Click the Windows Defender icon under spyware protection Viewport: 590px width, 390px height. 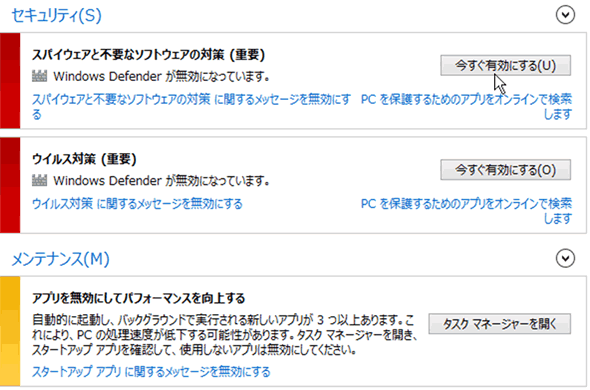click(x=40, y=76)
